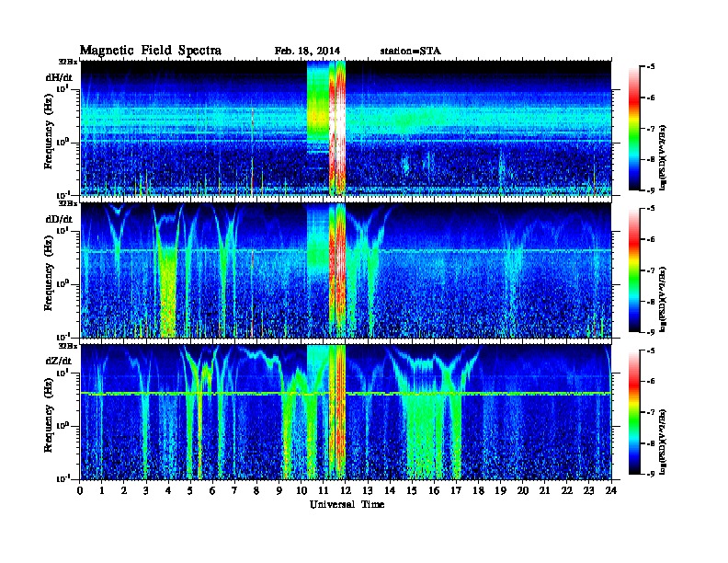Click the -5 value on dZ/dt color bar
Viewport: 728px width, 563px height.
[x=651, y=350]
